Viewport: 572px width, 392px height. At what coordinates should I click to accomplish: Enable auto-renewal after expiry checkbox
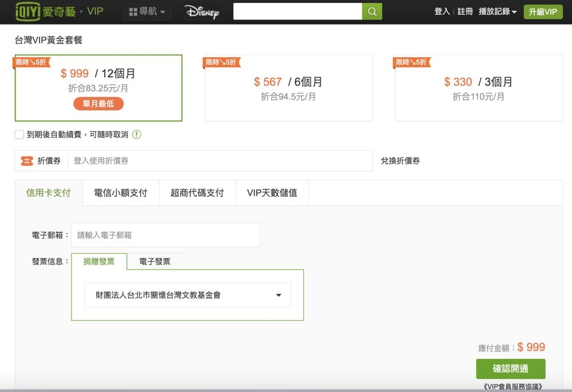coord(19,134)
